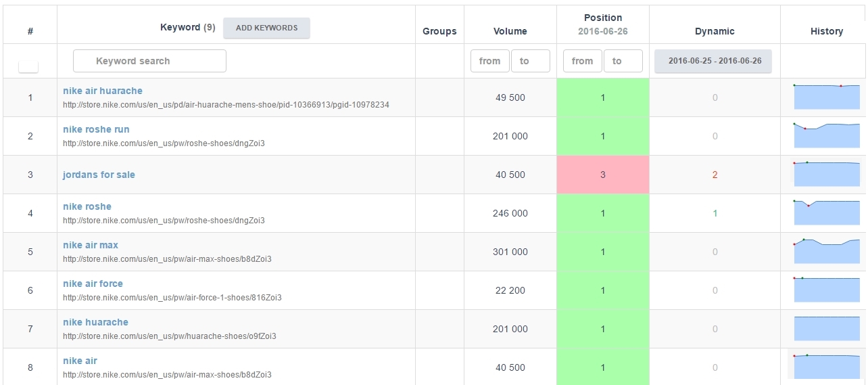Sort by the Position column header

[x=603, y=18]
